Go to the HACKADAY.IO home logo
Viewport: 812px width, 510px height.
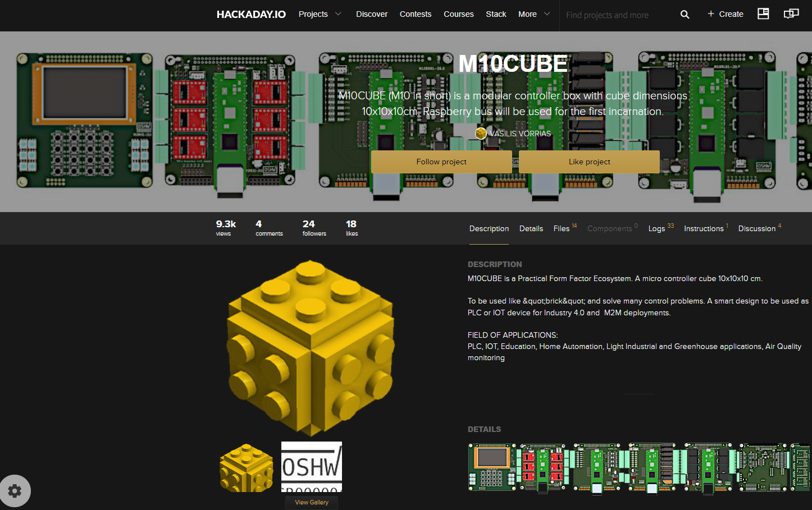251,14
